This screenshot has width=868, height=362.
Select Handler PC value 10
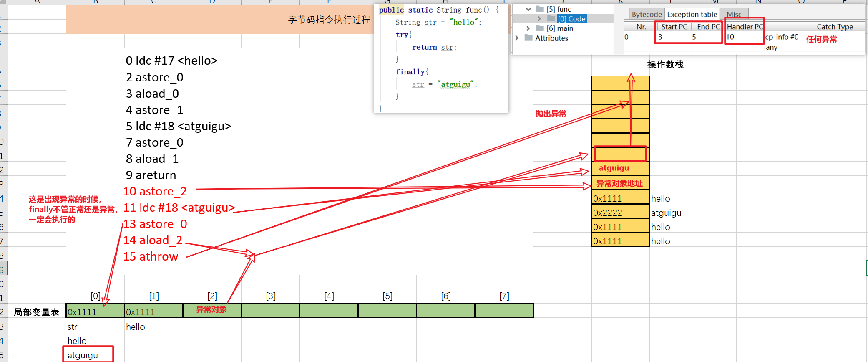click(x=730, y=37)
